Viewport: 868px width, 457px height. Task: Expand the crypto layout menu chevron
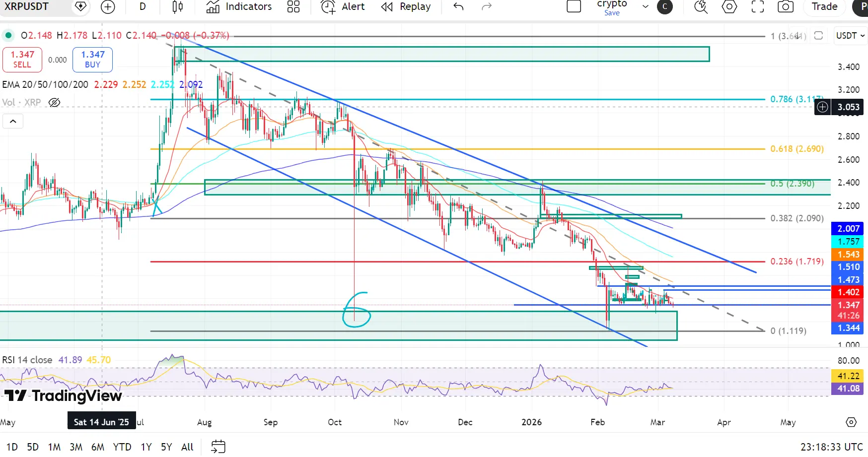pyautogui.click(x=646, y=6)
